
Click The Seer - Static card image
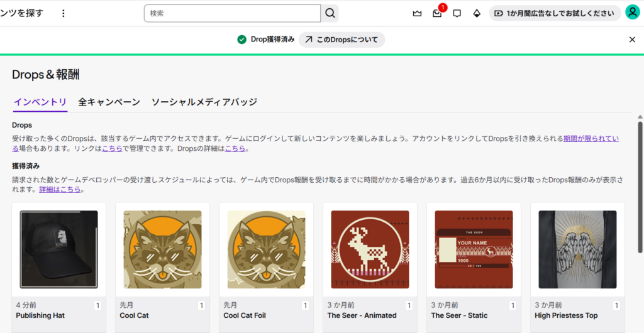click(474, 249)
